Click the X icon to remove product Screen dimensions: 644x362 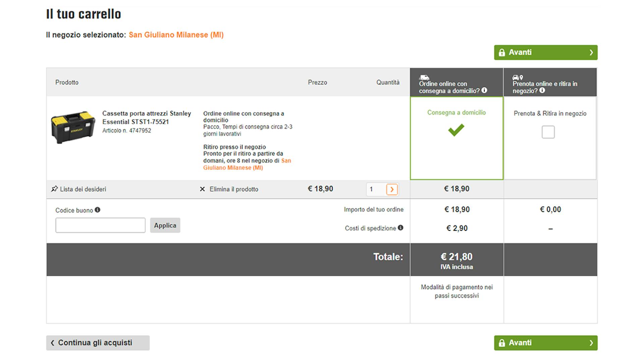click(202, 189)
